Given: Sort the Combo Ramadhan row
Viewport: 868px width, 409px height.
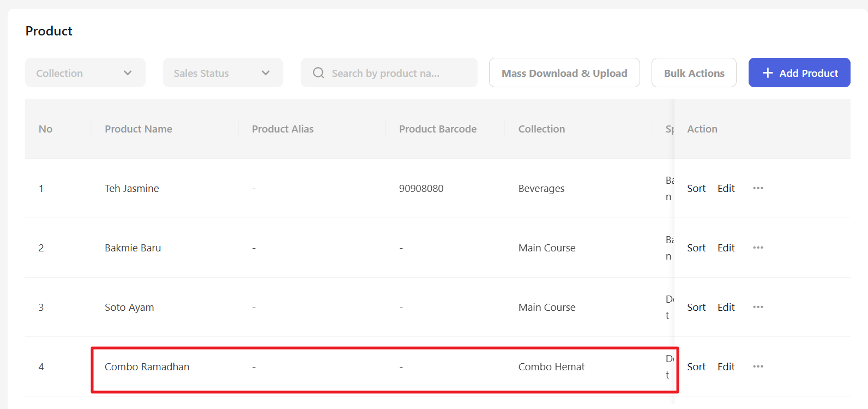Looking at the screenshot, I should point(696,366).
